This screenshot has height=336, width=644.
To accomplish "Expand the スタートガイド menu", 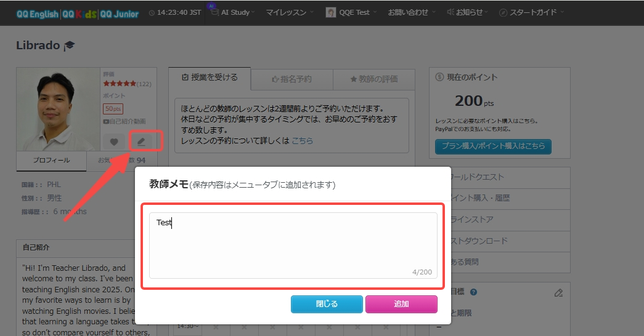I will (536, 13).
